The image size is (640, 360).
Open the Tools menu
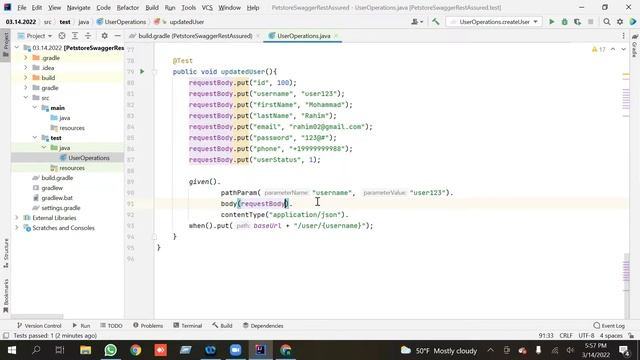point(189,7)
